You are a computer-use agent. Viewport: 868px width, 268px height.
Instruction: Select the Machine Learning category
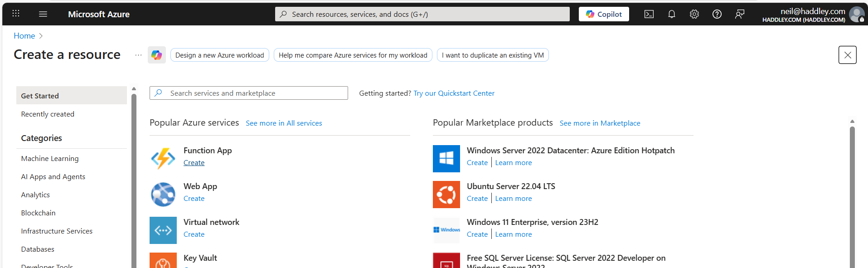(x=50, y=159)
